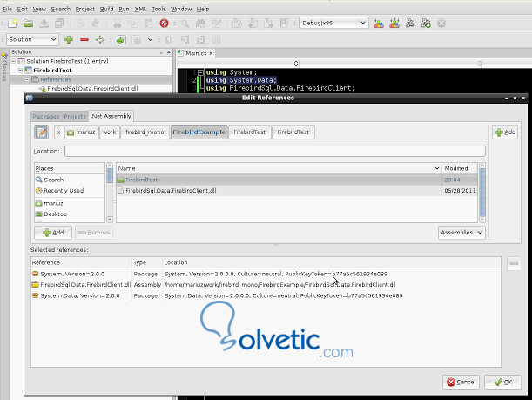Select the FirebirdTest folder in file list
Image resolution: width=532 pixels, height=400 pixels.
tap(297, 180)
